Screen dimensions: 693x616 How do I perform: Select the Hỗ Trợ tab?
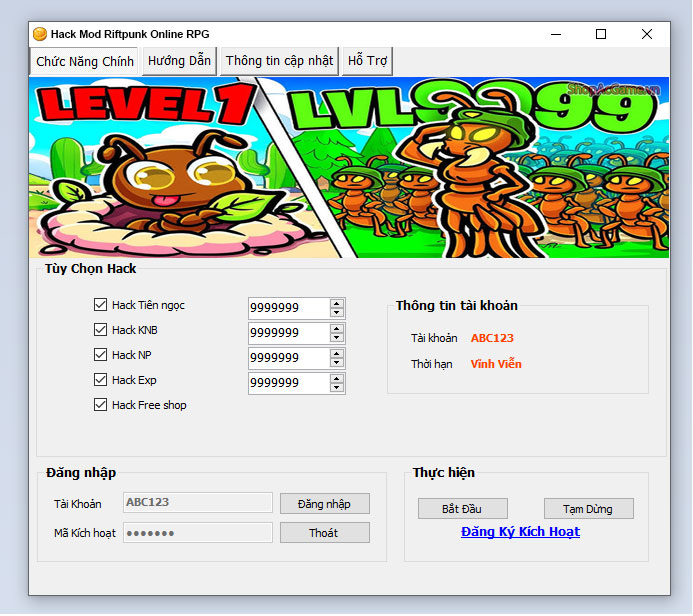(367, 61)
